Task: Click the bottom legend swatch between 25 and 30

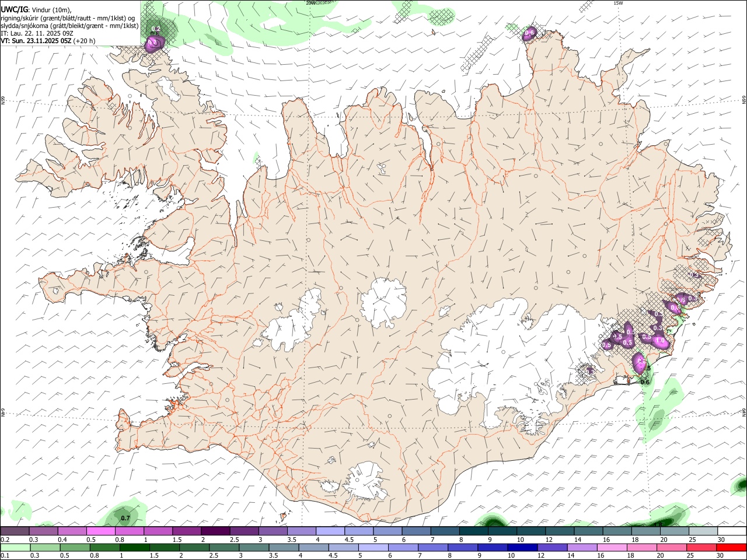Action: [703, 547]
